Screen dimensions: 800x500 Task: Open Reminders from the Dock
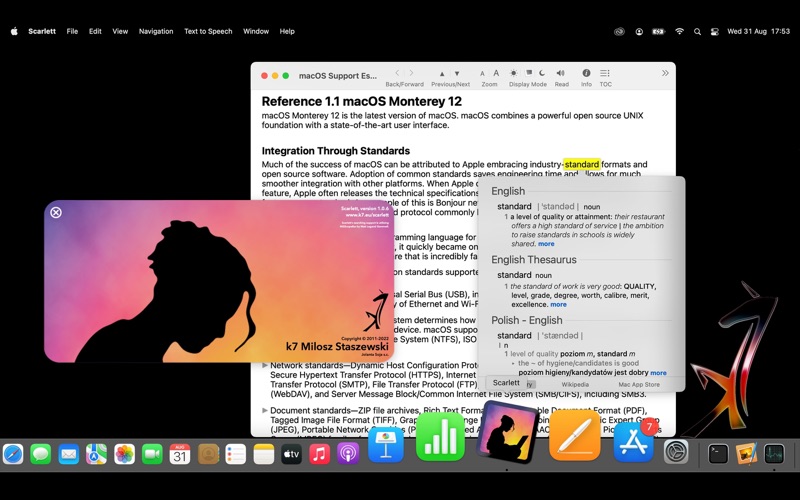[236, 454]
